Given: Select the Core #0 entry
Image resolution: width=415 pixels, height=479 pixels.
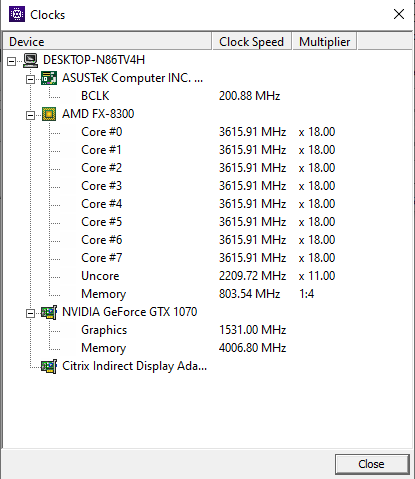Looking at the screenshot, I should point(102,132).
